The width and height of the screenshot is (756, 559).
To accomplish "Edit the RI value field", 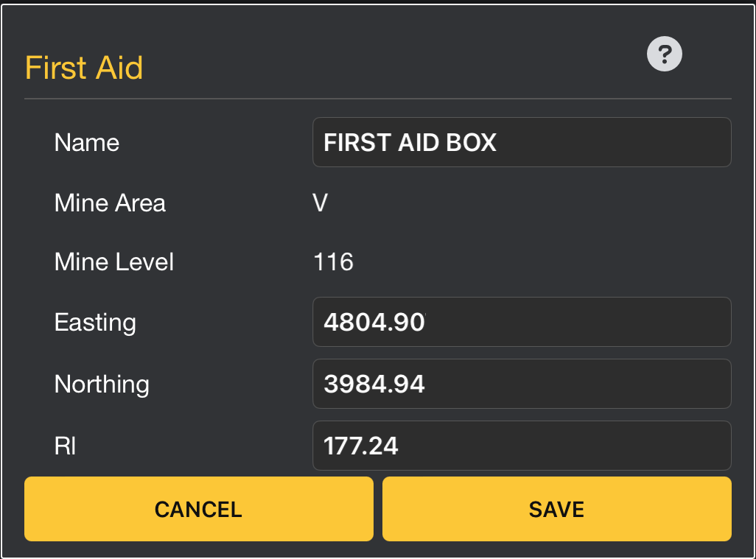I will tap(522, 446).
